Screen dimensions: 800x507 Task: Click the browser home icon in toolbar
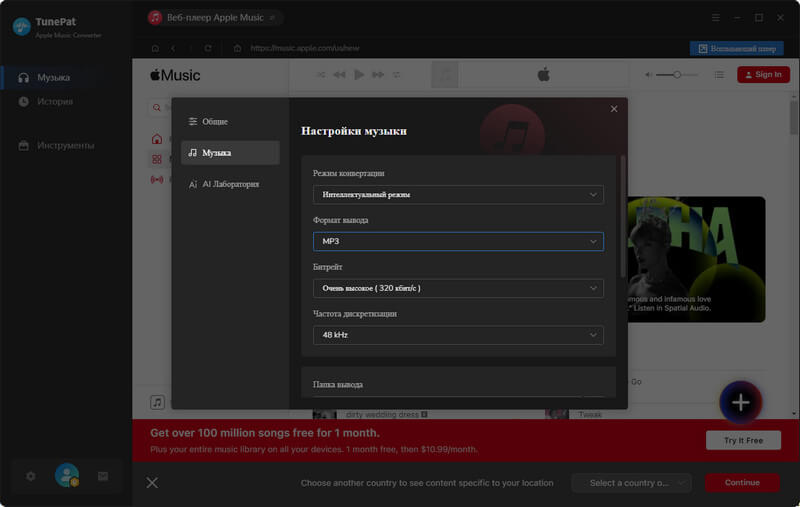pyautogui.click(x=155, y=48)
